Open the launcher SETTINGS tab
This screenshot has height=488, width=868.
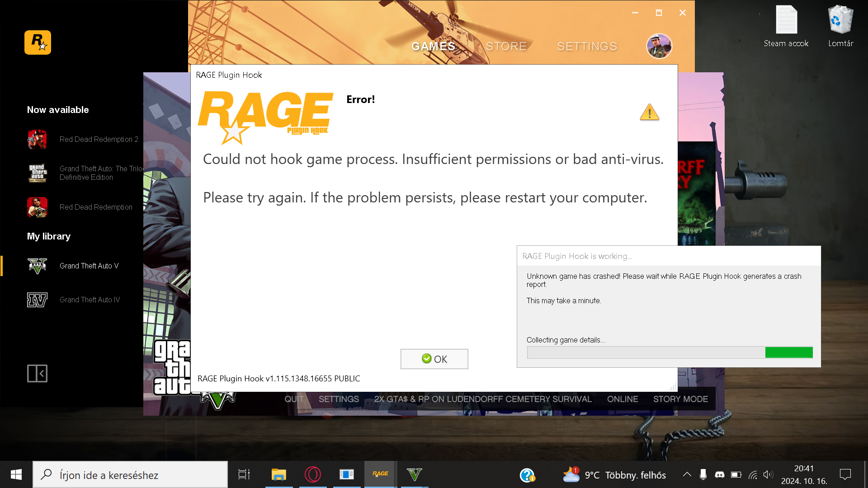click(x=587, y=46)
